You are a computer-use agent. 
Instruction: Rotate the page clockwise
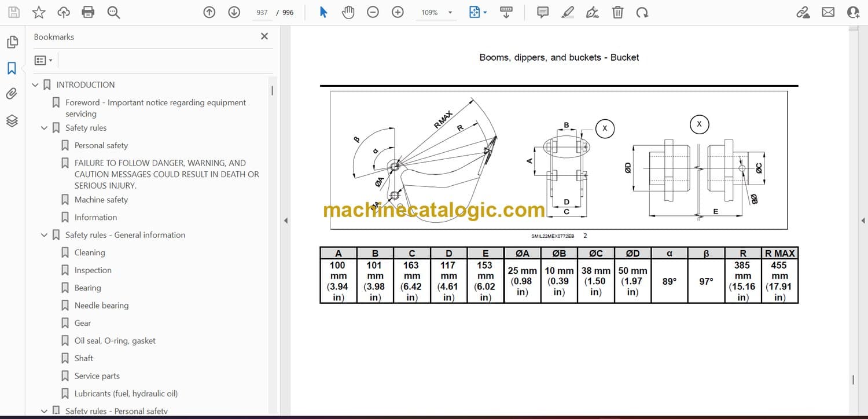tap(642, 12)
